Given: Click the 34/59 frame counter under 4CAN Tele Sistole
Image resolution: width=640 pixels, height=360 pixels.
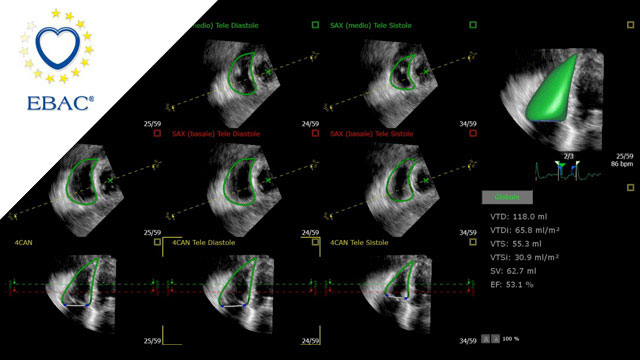Looking at the screenshot, I should [468, 341].
